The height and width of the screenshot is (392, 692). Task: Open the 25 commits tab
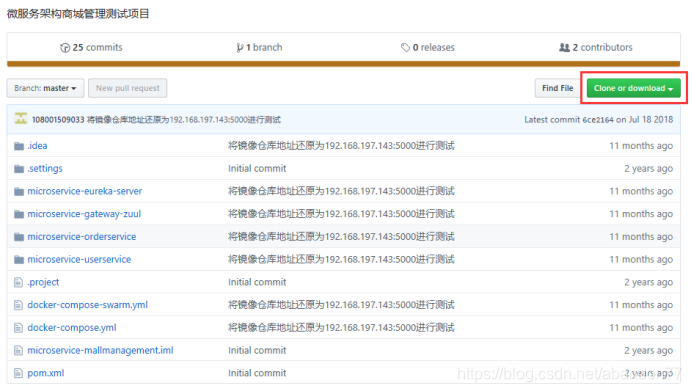point(91,47)
